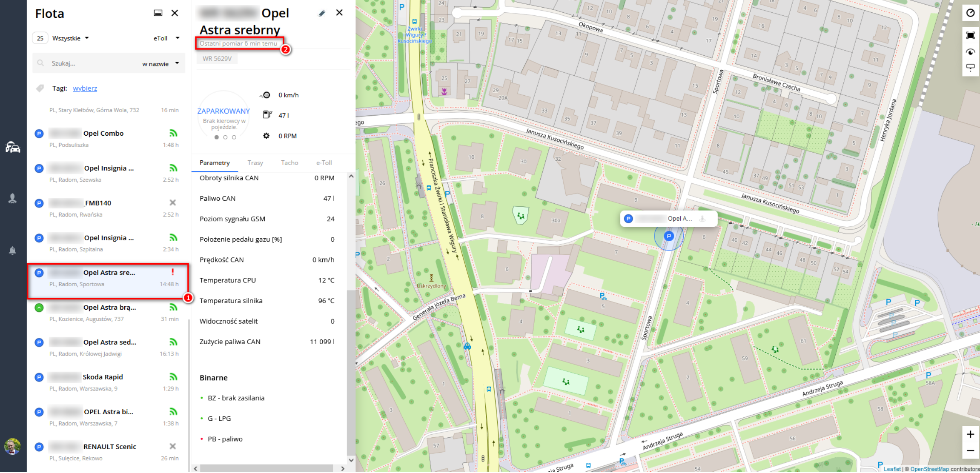Click _FMB140 no-signal X icon
This screenshot has width=980, height=473.
(x=172, y=203)
